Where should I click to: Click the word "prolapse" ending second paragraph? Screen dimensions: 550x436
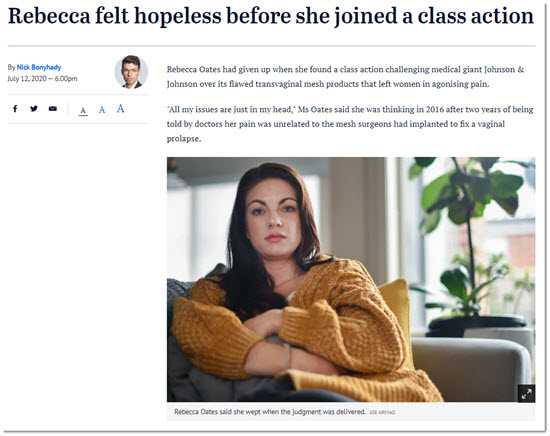(182, 139)
